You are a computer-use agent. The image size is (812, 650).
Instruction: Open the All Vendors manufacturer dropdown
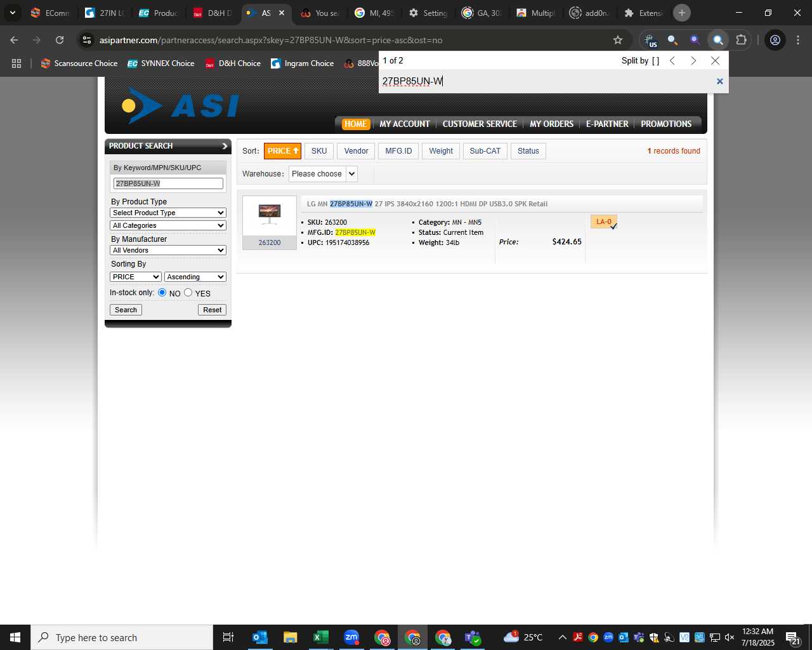coord(168,250)
